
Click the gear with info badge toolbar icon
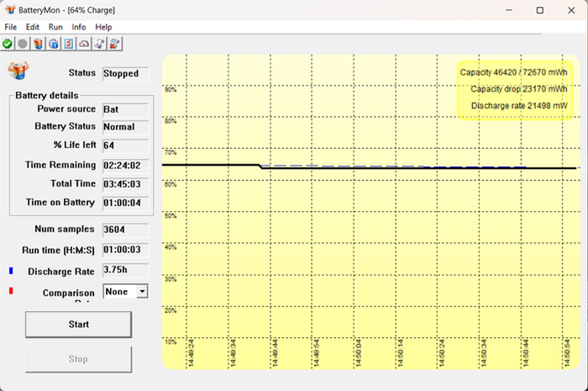pyautogui.click(x=54, y=44)
